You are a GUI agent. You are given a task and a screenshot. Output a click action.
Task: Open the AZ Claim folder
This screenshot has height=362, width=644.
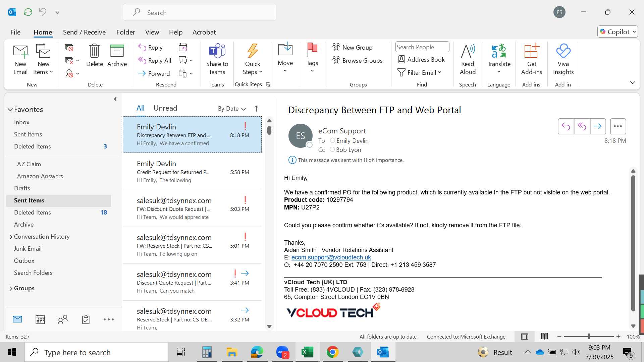click(x=29, y=164)
